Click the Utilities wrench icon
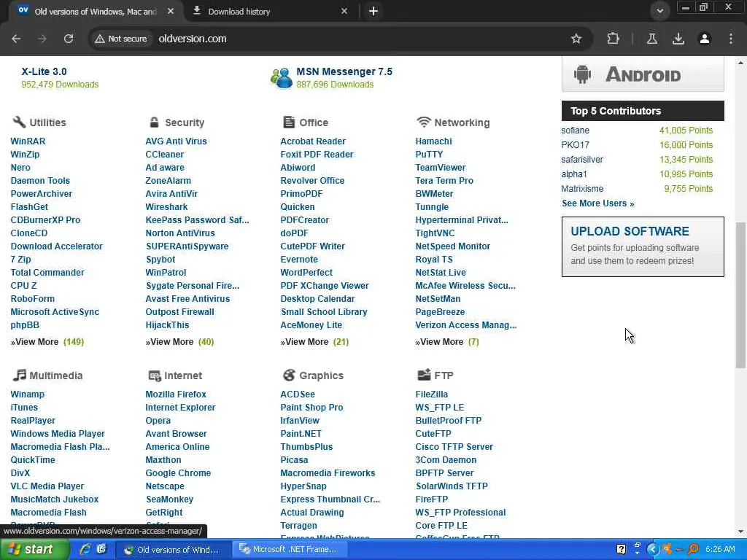This screenshot has height=560, width=747. [x=19, y=122]
